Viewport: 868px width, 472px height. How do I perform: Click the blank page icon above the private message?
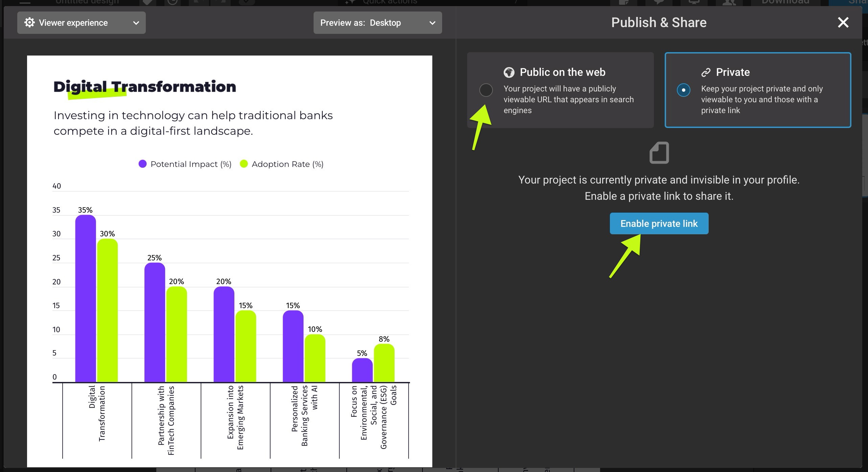(659, 153)
